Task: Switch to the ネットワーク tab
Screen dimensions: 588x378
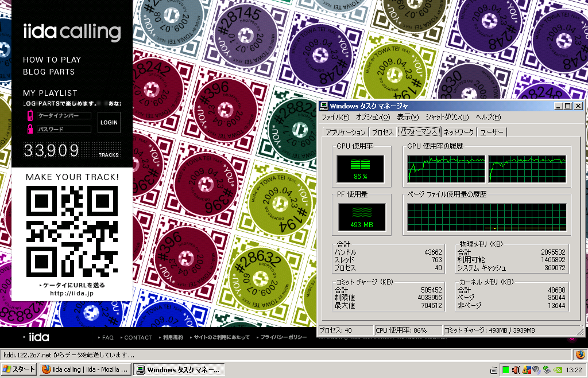Action: [459, 133]
